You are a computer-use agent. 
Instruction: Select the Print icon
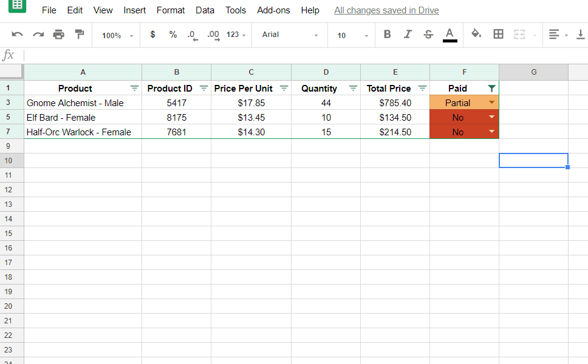(59, 35)
